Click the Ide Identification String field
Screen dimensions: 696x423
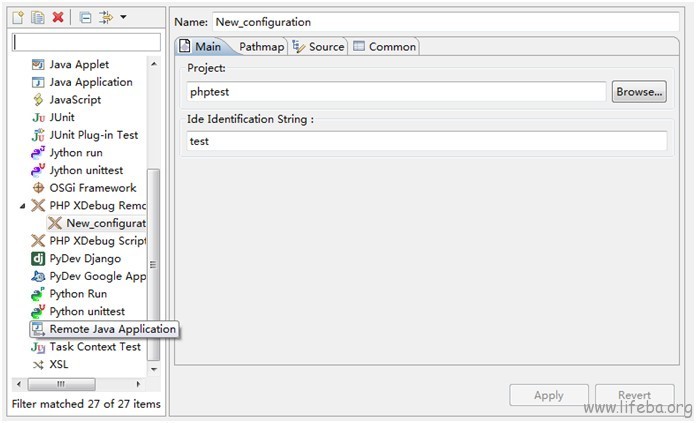tap(427, 142)
